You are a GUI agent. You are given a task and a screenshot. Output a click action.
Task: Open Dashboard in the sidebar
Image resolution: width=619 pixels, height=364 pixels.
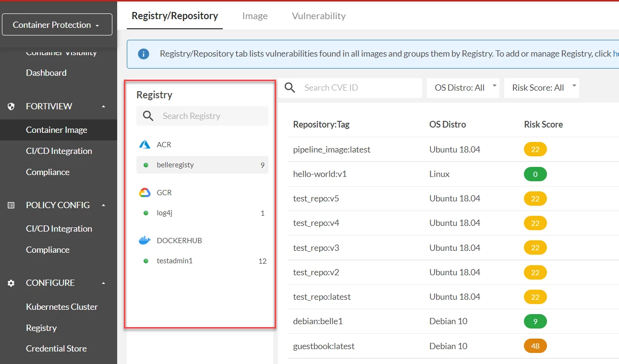point(46,73)
